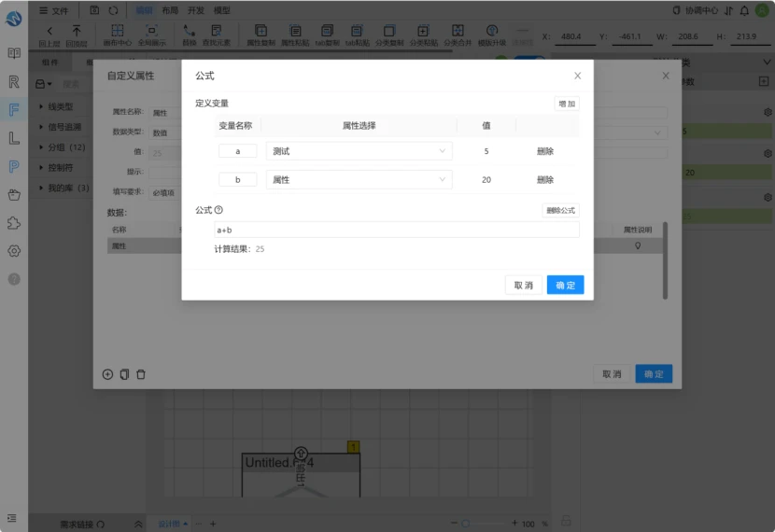775x532 pixels.
Task: Collapse the right panel chevron
Action: click(767, 63)
